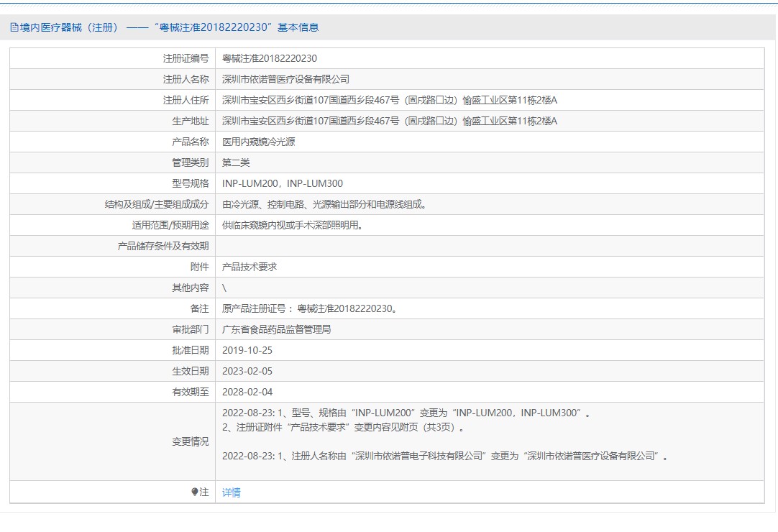The height and width of the screenshot is (532, 778).
Task: Select approving department 广东省食品药品监督管理局
Action: coord(276,329)
